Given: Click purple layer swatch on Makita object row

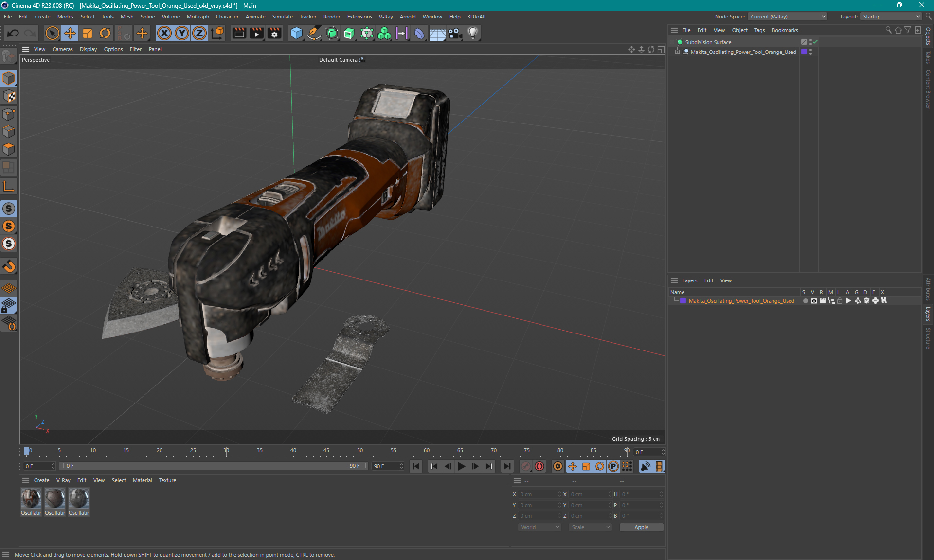Looking at the screenshot, I should (x=804, y=52).
